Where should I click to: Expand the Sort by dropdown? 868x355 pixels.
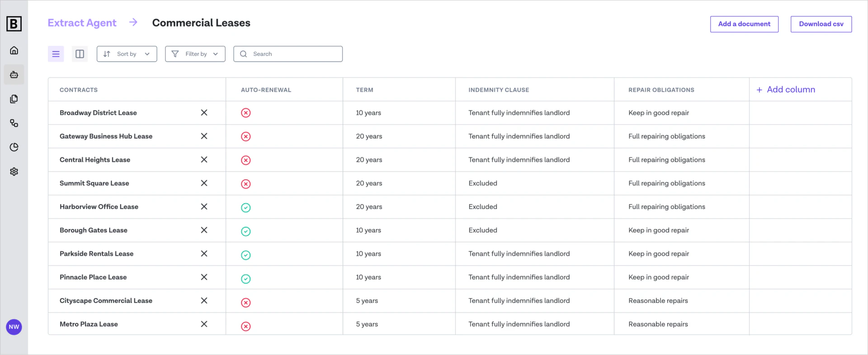coord(127,54)
